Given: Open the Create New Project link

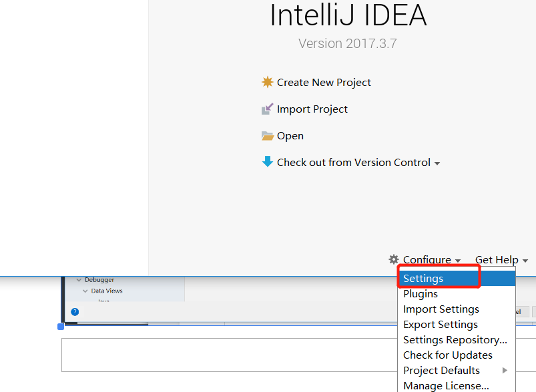Looking at the screenshot, I should point(324,82).
